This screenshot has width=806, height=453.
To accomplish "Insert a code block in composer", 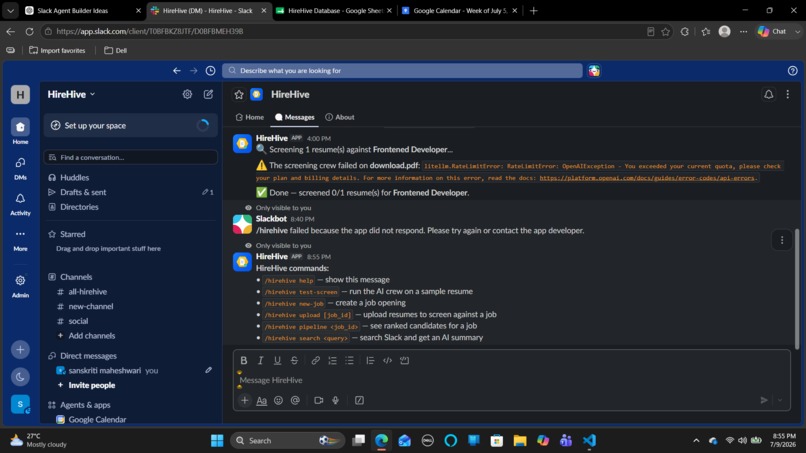I will click(405, 360).
